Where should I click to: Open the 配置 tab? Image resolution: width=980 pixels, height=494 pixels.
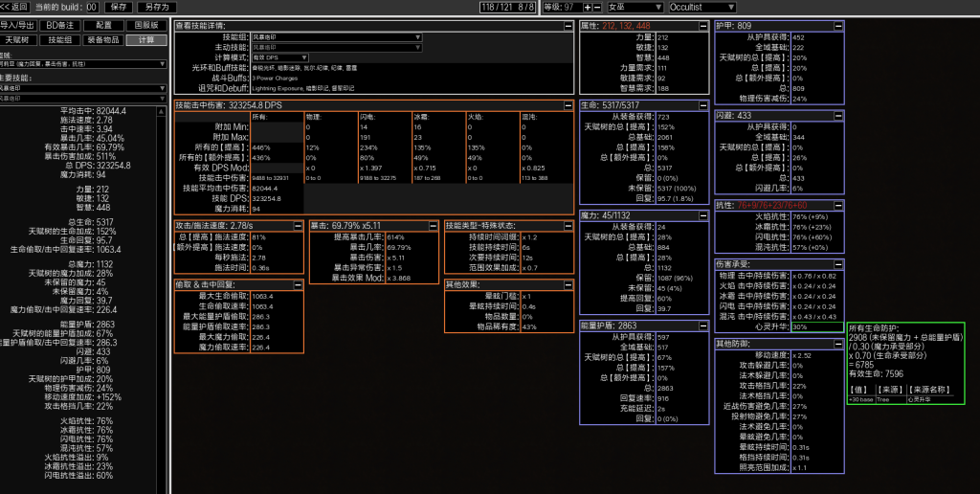(x=103, y=26)
